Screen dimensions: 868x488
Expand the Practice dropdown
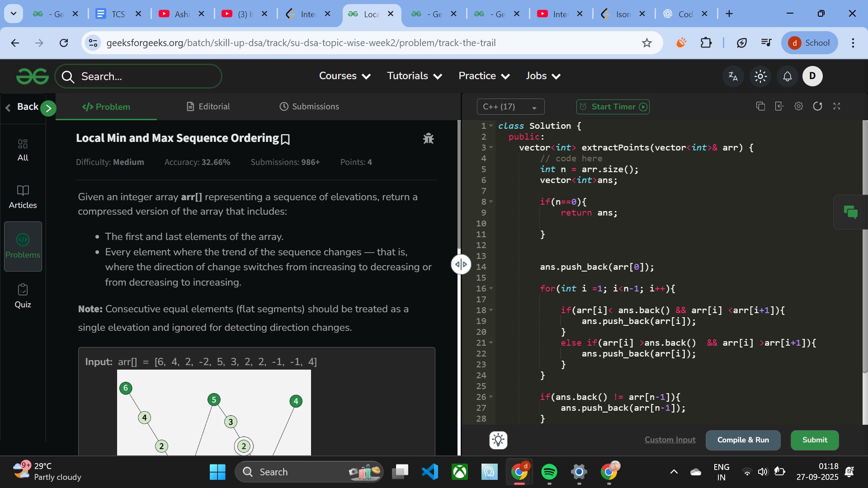484,76
